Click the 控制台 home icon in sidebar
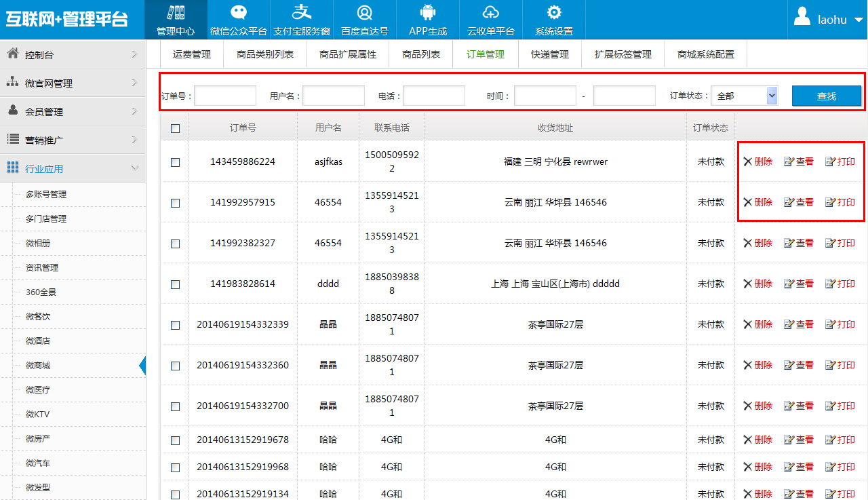The width and height of the screenshot is (868, 500). point(12,54)
